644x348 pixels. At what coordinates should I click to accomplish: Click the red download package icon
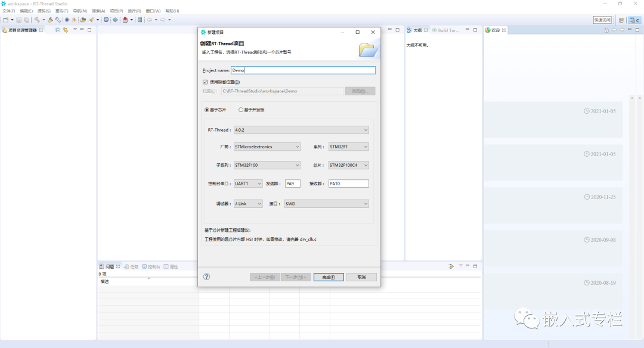[x=125, y=20]
